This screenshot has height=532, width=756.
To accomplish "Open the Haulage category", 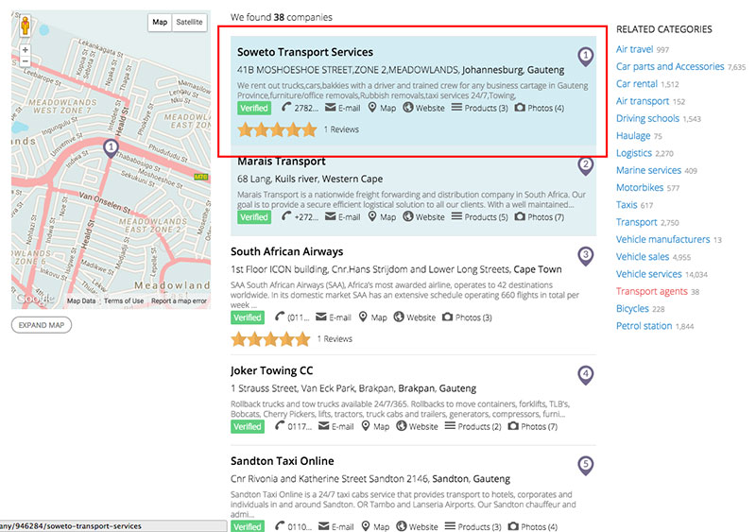I will 633,135.
